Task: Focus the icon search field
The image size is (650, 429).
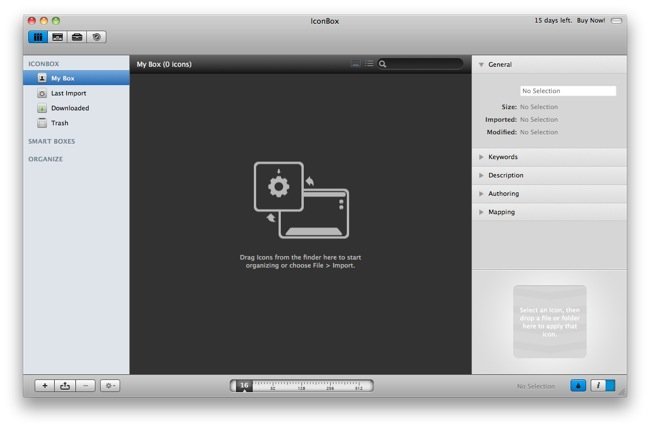Action: (420, 64)
